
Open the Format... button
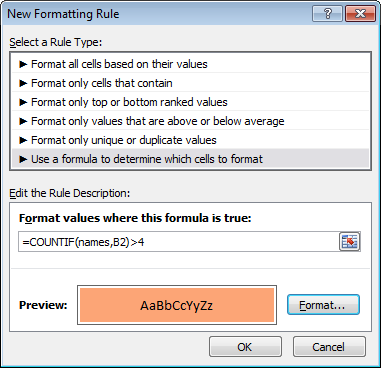323,305
